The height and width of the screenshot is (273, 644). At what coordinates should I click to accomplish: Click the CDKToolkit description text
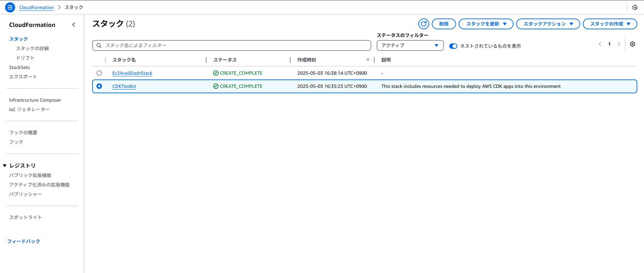471,86
